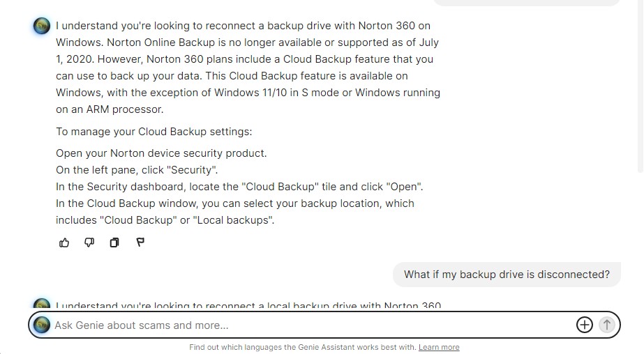Open the 'Learn more' languages link
This screenshot has width=644, height=354.
point(439,347)
